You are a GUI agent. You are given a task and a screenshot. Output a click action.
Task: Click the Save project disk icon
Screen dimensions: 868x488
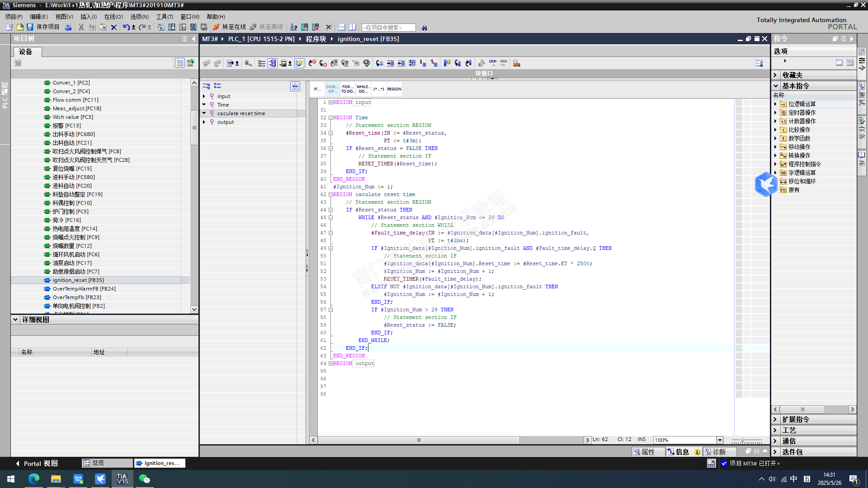click(30, 27)
